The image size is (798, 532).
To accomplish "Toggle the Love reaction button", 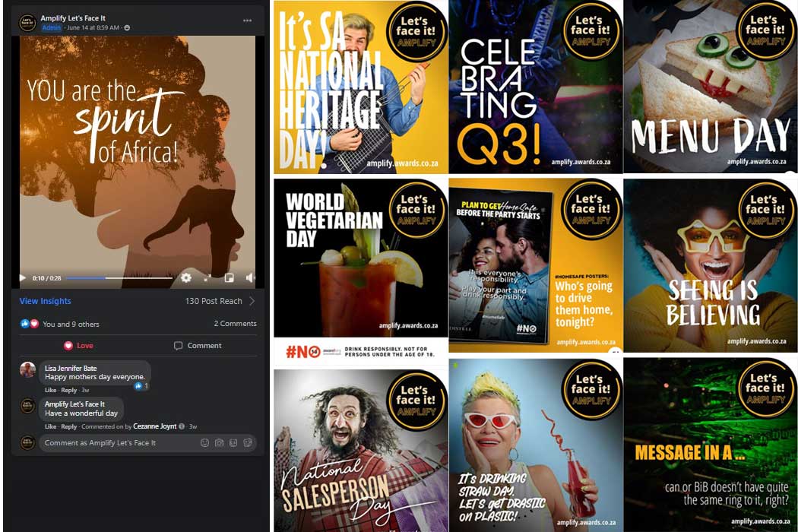I will [78, 346].
